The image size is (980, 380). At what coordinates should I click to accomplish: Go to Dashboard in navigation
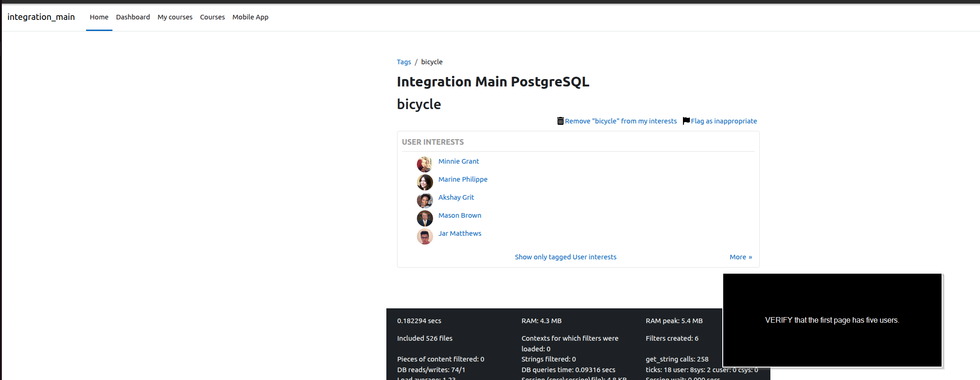point(133,17)
